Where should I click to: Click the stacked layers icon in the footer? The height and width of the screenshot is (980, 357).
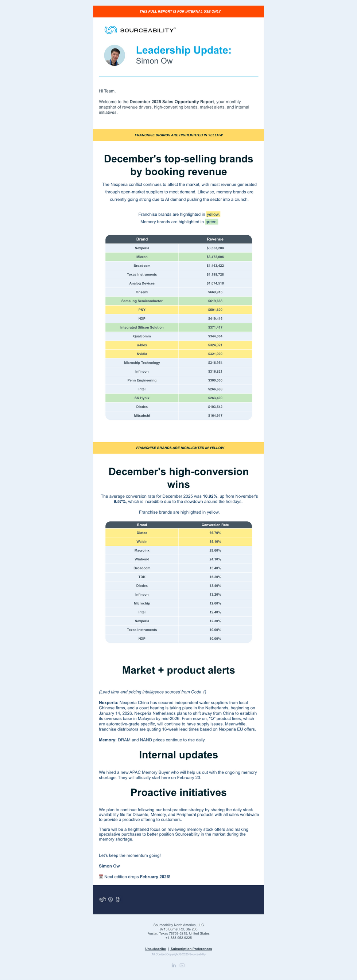(x=110, y=900)
